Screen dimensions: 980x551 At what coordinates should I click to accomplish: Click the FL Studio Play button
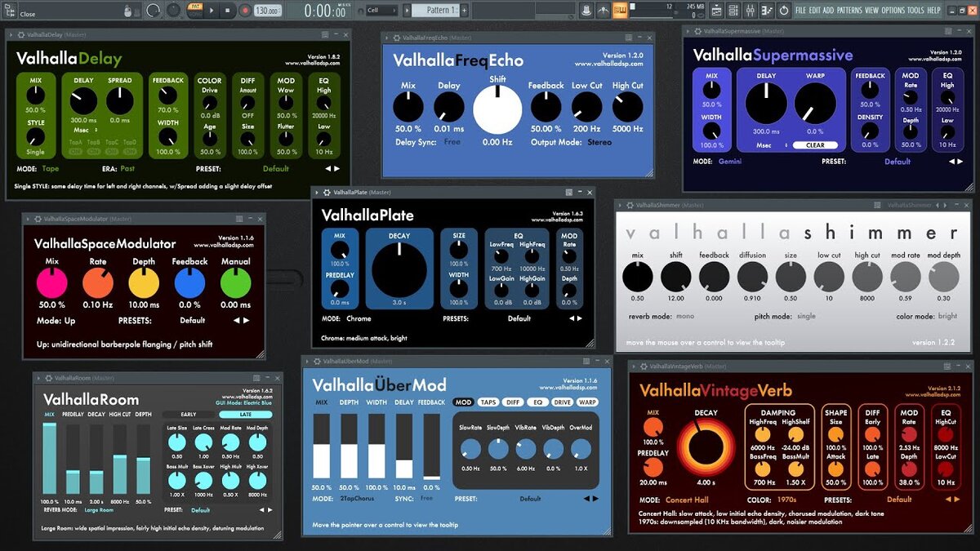(x=212, y=11)
